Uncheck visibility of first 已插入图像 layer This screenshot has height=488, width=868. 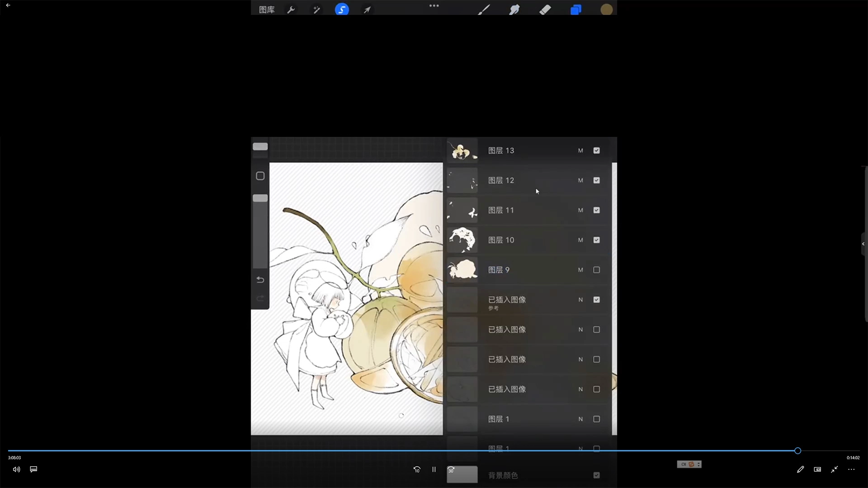[x=596, y=300]
